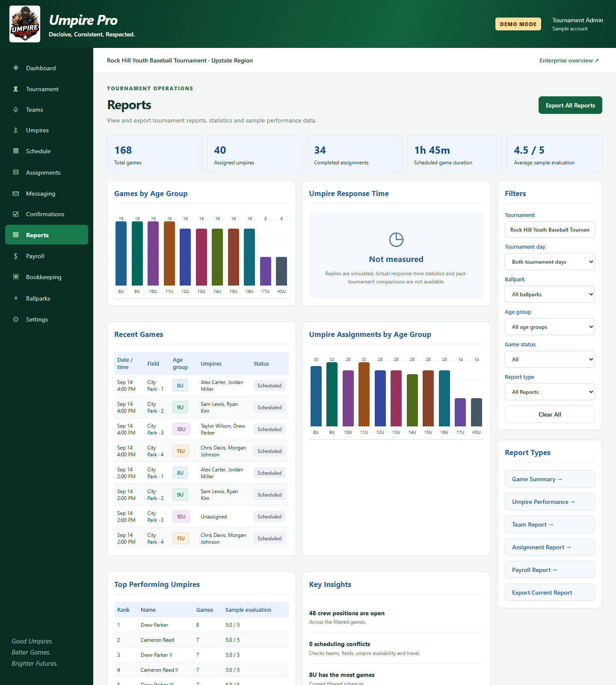Screen dimensions: 616x685
Task: Click the Tournament trophy icon
Action: (x=16, y=89)
